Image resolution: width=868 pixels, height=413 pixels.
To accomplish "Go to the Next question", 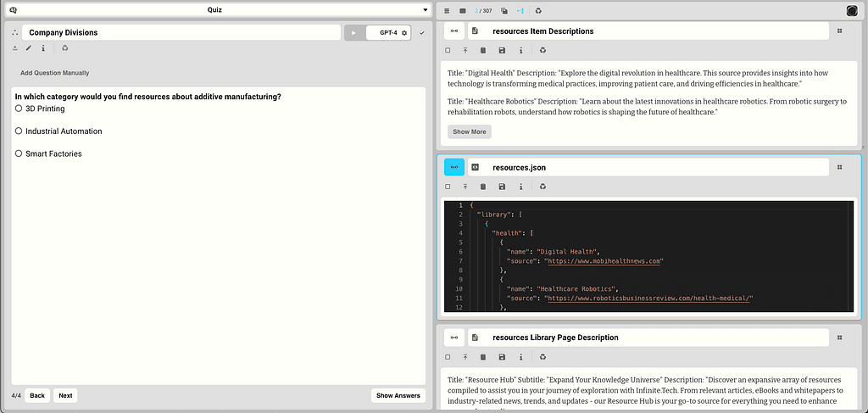I will click(65, 395).
